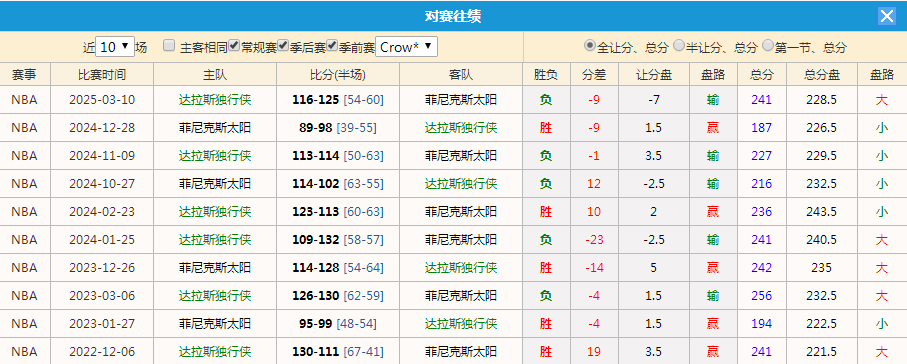The width and height of the screenshot is (907, 364).
Task: Click the 比赛时间 column header
Action: click(x=102, y=75)
